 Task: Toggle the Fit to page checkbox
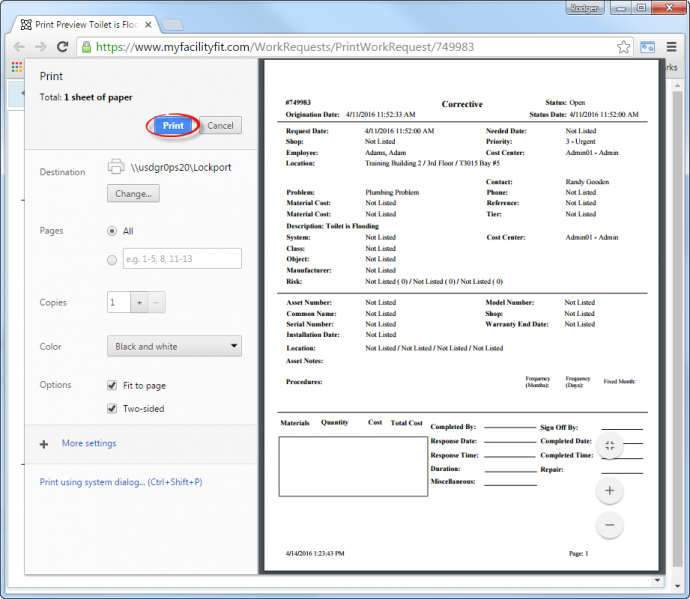(112, 386)
